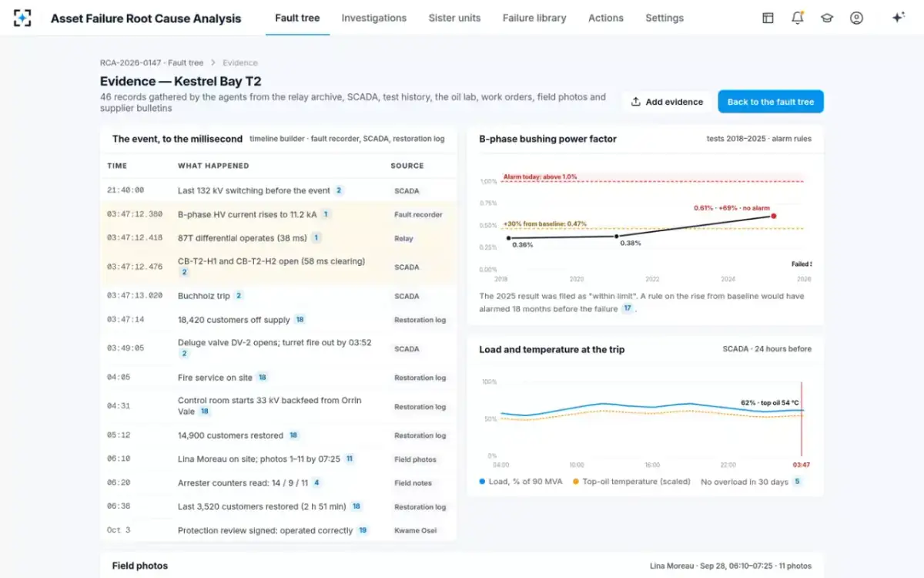
Task: Click "62% · top oil 54 °C" chart annotation
Action: pyautogui.click(x=770, y=402)
